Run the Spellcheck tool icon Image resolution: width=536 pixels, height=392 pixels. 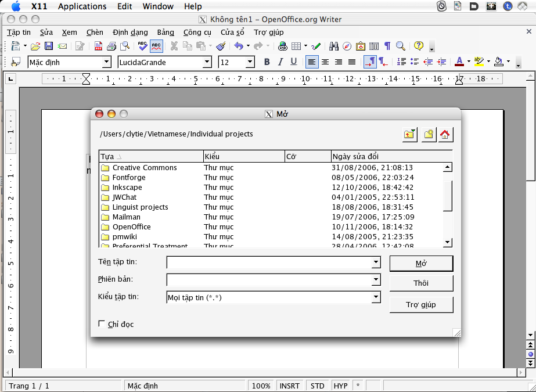(142, 46)
